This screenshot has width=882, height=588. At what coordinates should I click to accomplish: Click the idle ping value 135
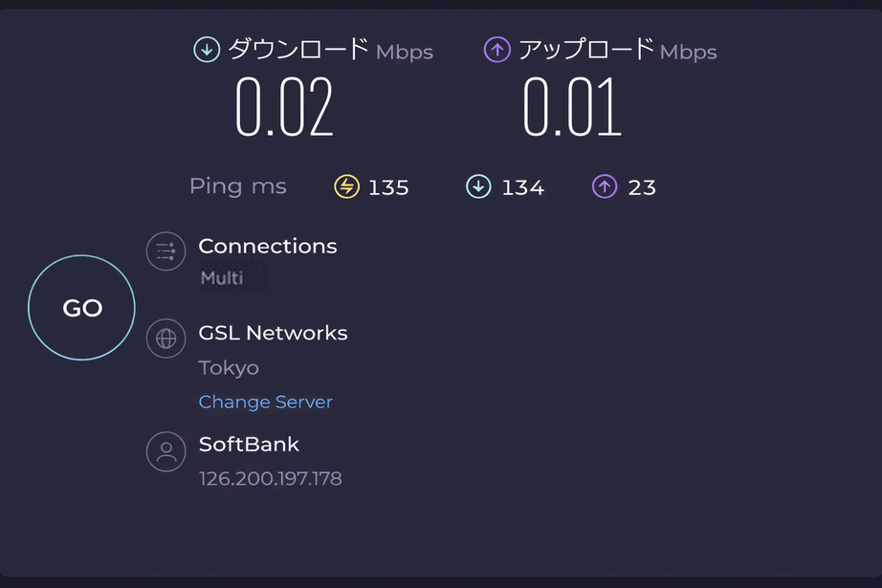click(x=388, y=187)
